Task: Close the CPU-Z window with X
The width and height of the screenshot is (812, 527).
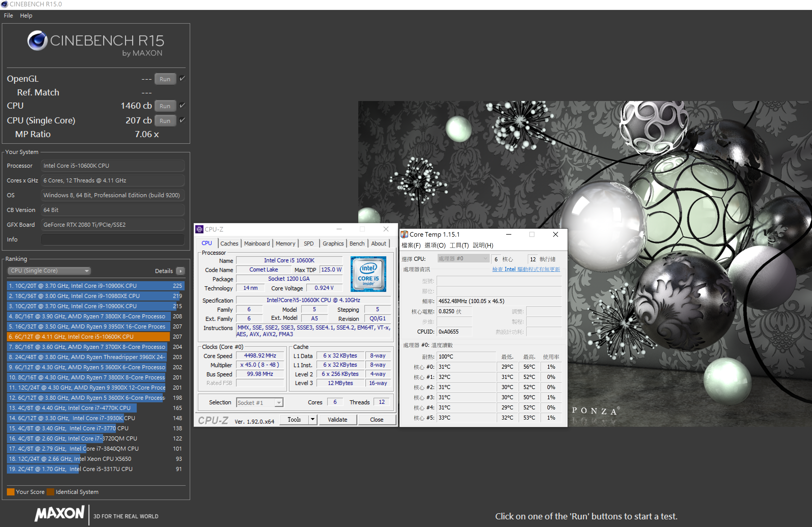Action: (386, 229)
